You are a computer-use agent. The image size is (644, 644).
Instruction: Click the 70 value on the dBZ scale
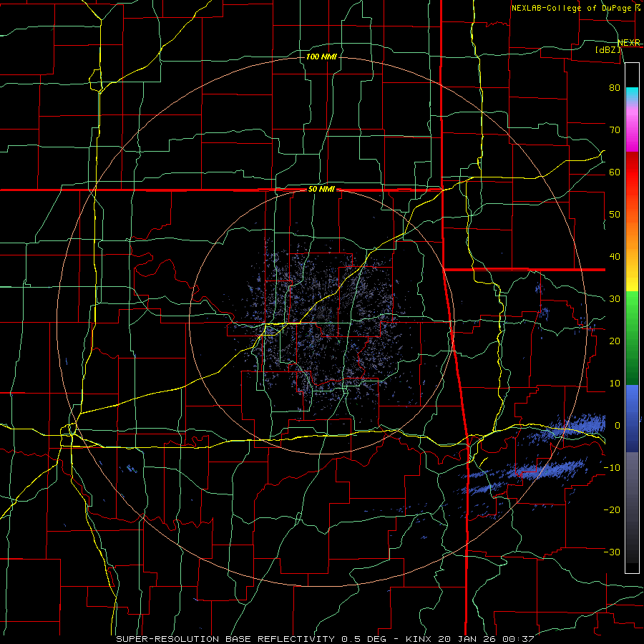tap(615, 130)
